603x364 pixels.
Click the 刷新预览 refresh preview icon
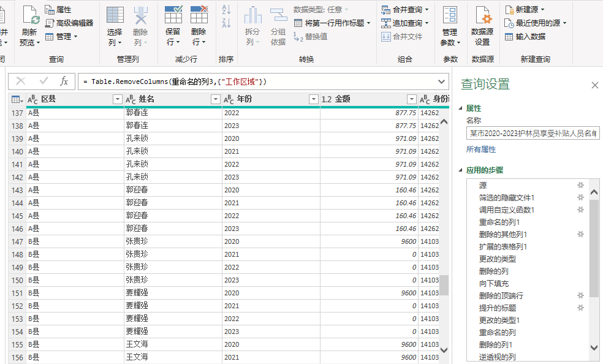31,15
